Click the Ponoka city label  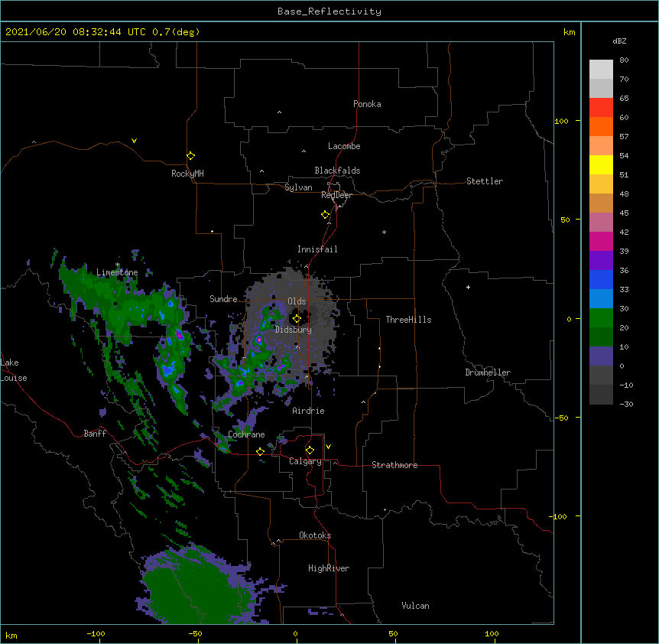tap(367, 104)
